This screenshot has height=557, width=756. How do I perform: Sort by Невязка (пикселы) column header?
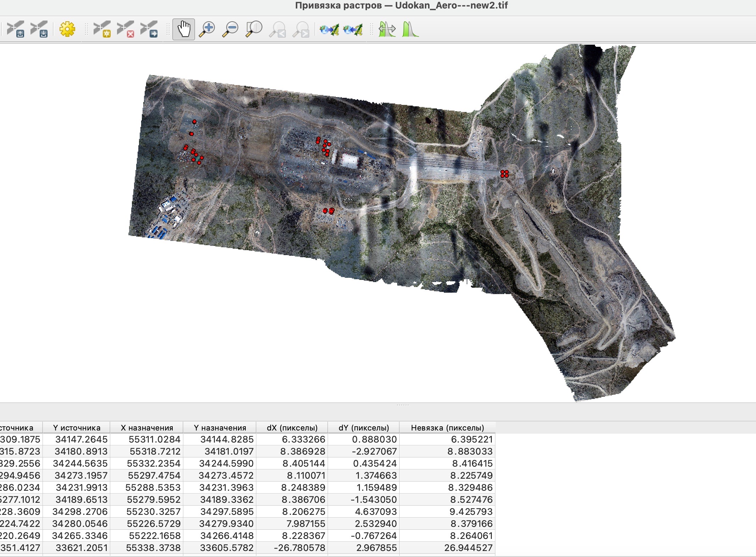point(447,428)
